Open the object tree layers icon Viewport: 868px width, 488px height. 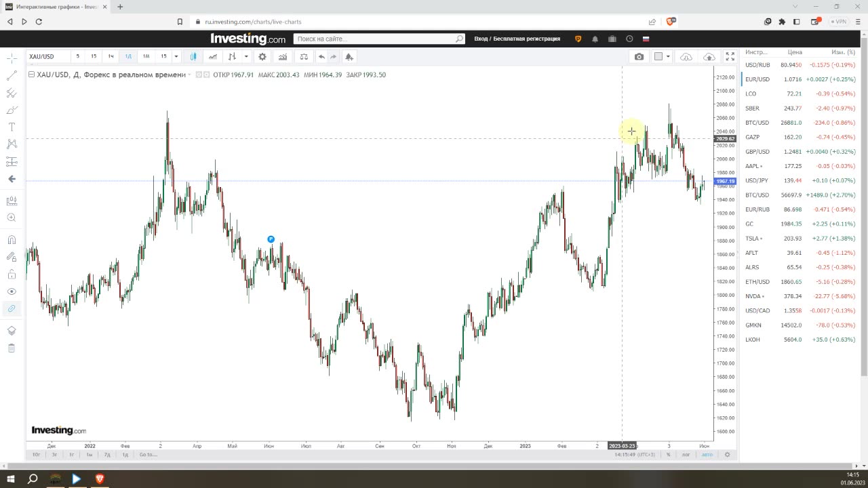pyautogui.click(x=12, y=331)
